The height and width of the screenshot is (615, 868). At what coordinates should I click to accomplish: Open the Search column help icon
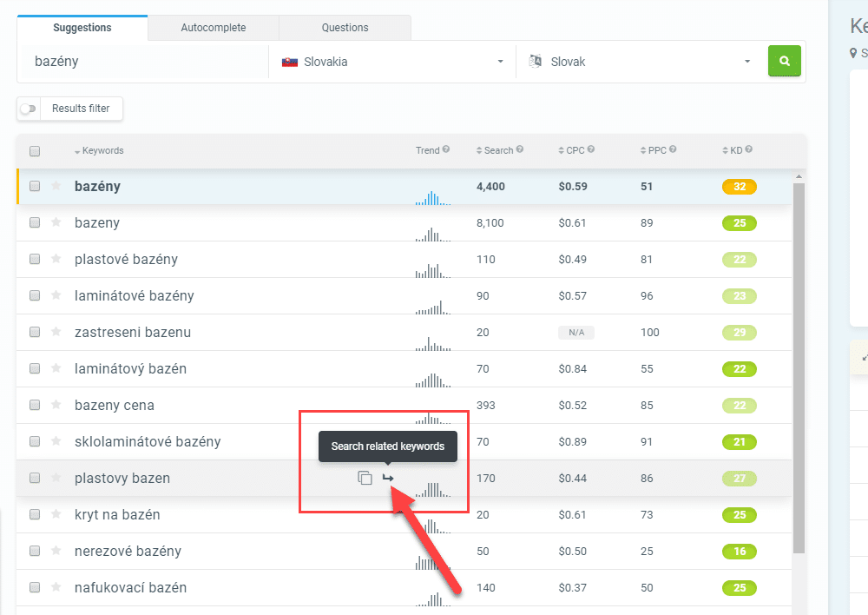pos(520,149)
